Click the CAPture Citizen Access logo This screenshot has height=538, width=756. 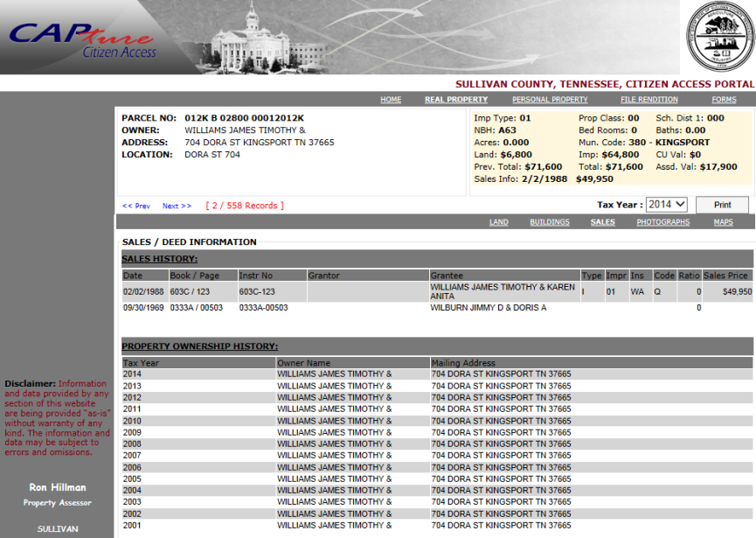point(82,40)
